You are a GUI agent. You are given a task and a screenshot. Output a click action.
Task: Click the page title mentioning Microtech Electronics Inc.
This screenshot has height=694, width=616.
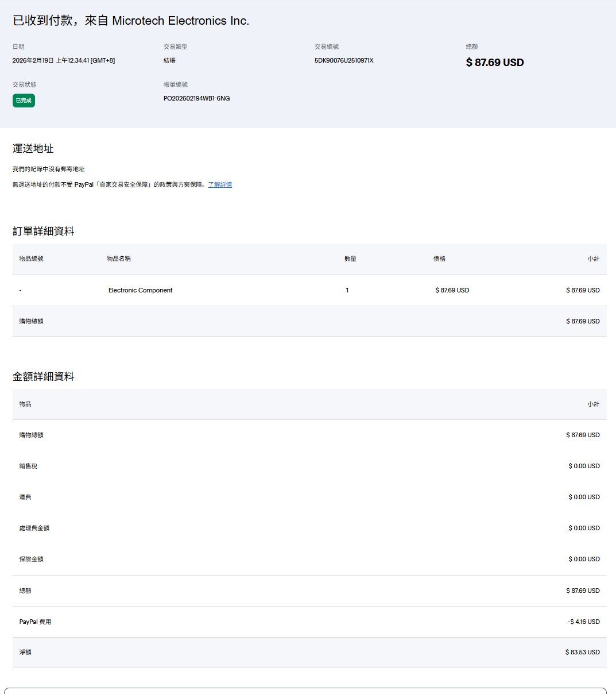point(131,21)
